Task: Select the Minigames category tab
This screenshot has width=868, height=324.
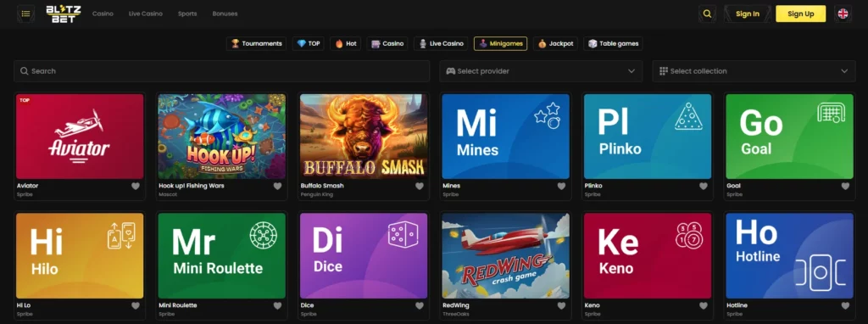Action: click(500, 43)
